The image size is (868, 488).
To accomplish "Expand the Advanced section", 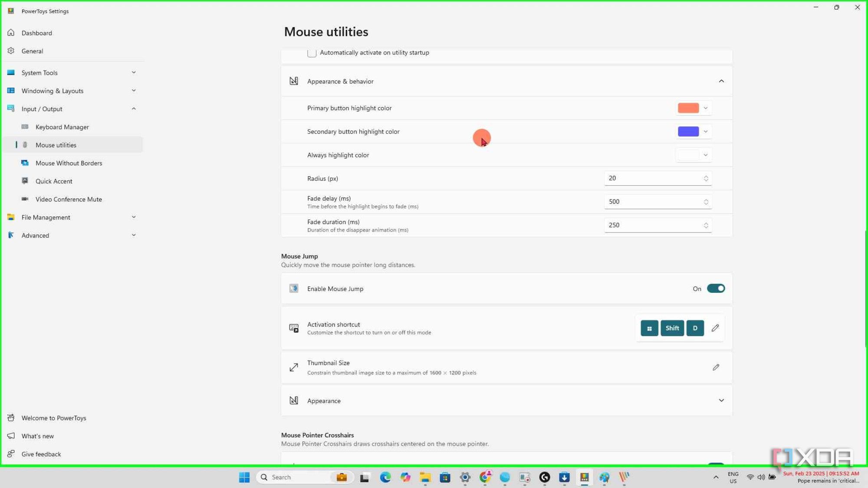I will 73,236.
